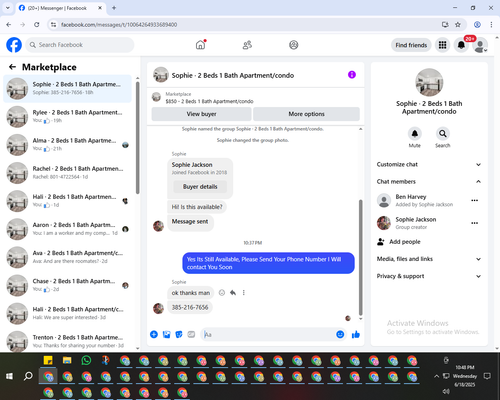Open Windows notification center
The height and width of the screenshot is (400, 500).
tap(487, 376)
